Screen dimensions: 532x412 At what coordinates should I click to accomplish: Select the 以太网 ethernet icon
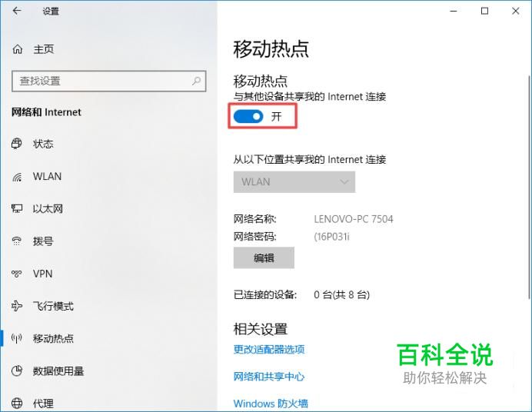click(x=17, y=208)
